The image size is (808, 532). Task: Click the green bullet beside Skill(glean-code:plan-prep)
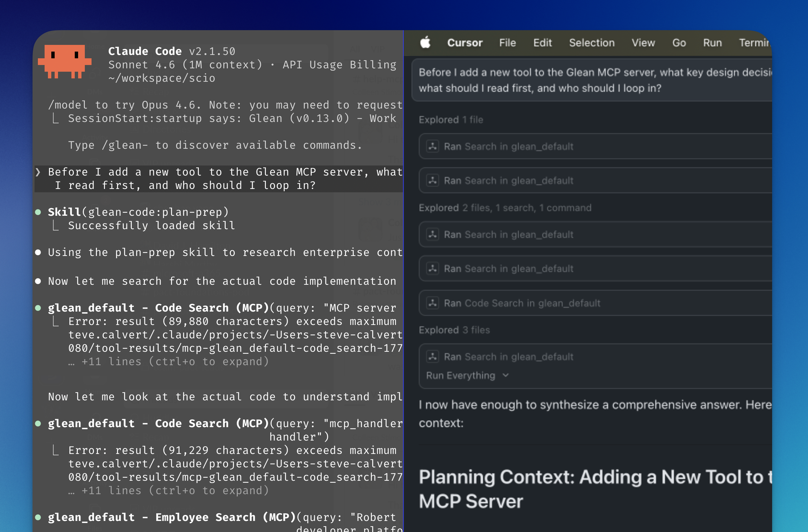38,212
